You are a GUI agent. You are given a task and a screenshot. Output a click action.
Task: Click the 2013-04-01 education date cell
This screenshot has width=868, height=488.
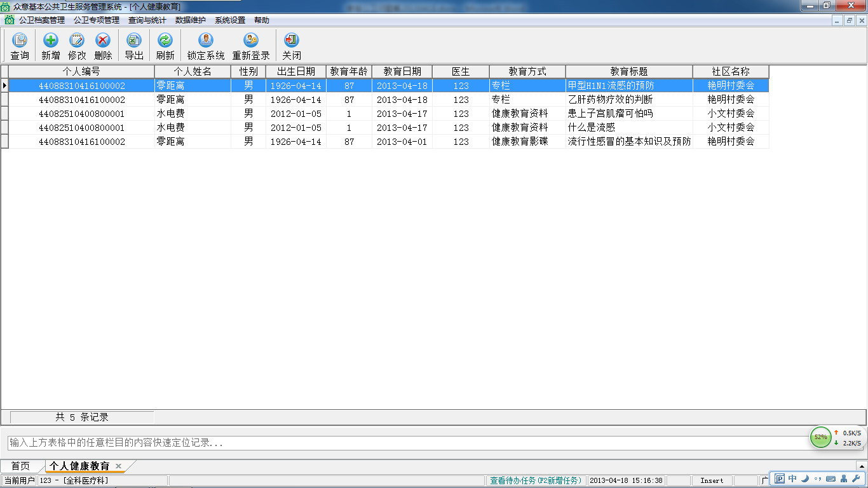(402, 141)
